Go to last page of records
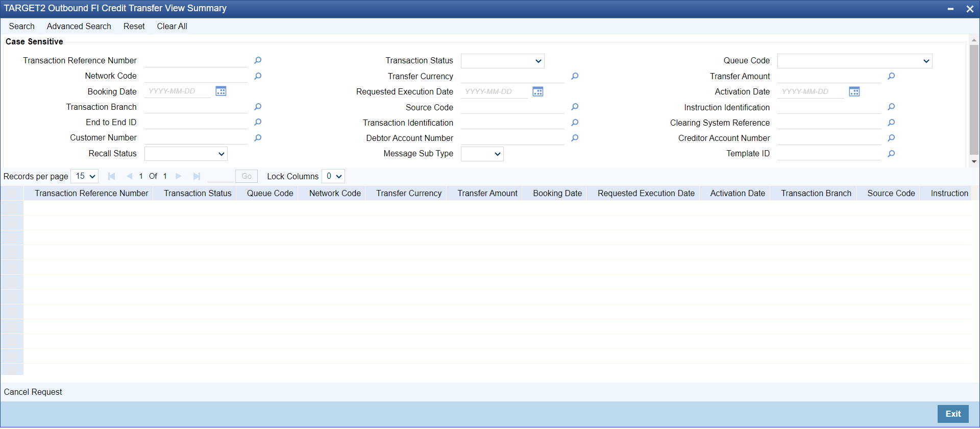 (197, 176)
